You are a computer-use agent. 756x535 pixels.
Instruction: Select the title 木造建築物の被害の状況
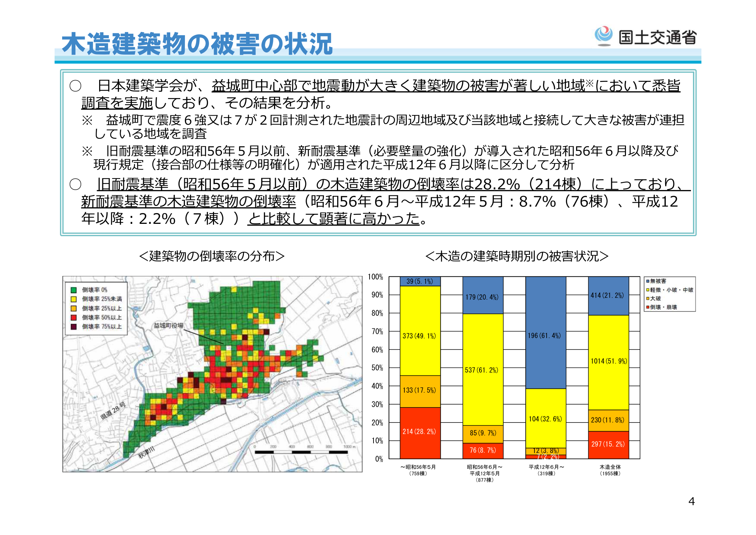click(197, 44)
